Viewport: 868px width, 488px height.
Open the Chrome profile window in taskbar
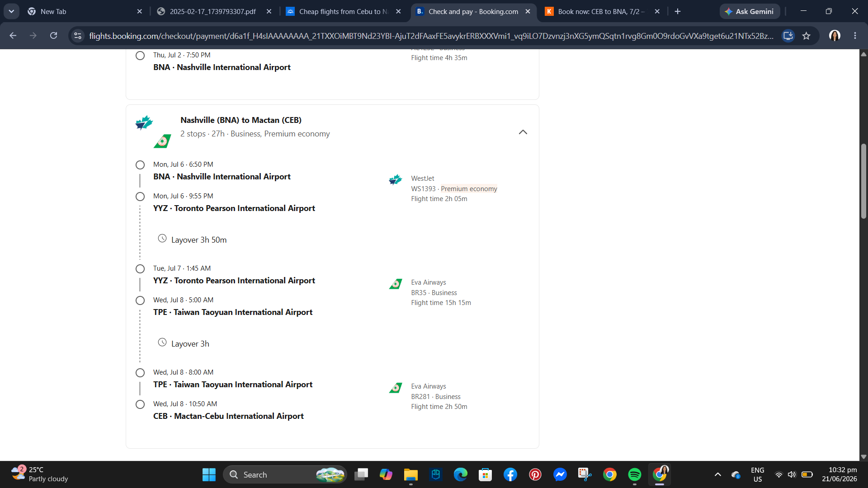[660, 474]
